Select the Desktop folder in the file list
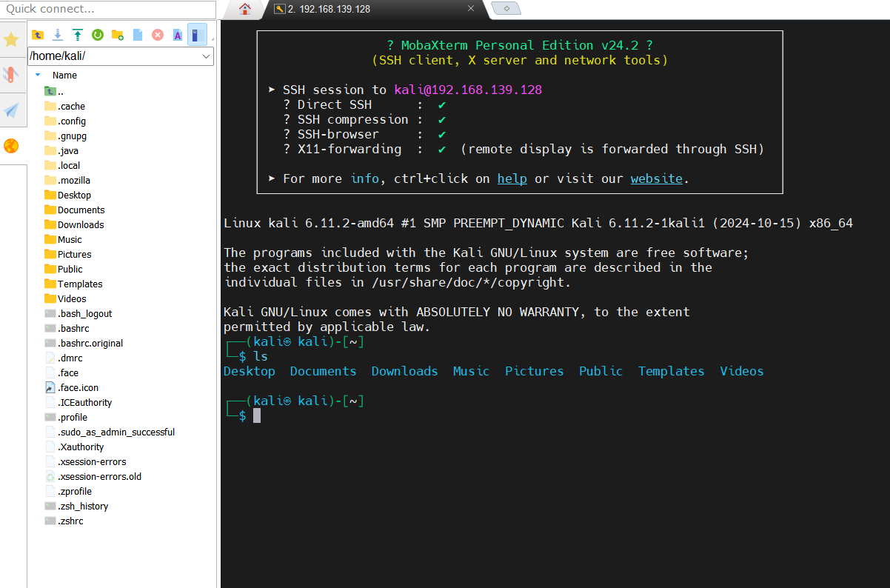The image size is (890, 588). [67, 196]
